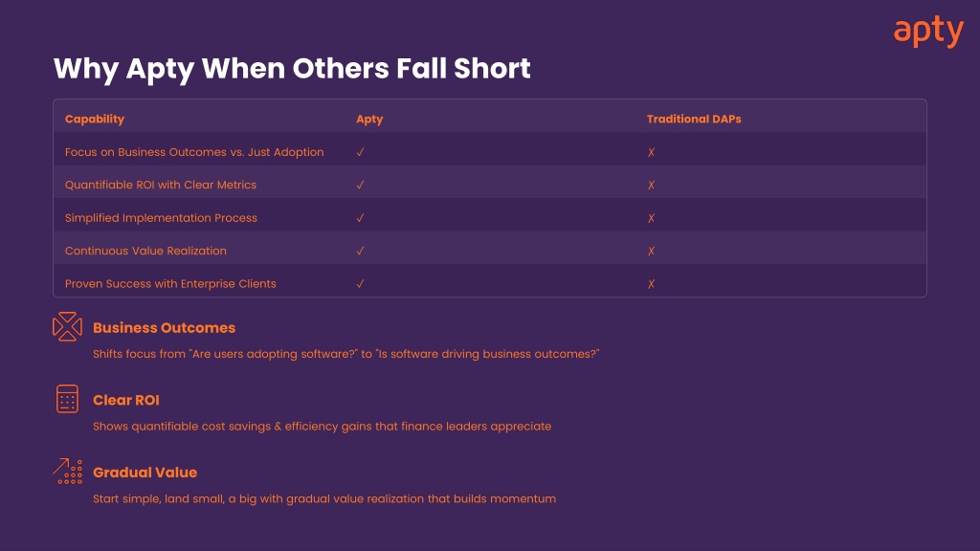980x551 pixels.
Task: Select the Apty column header
Action: coord(369,120)
